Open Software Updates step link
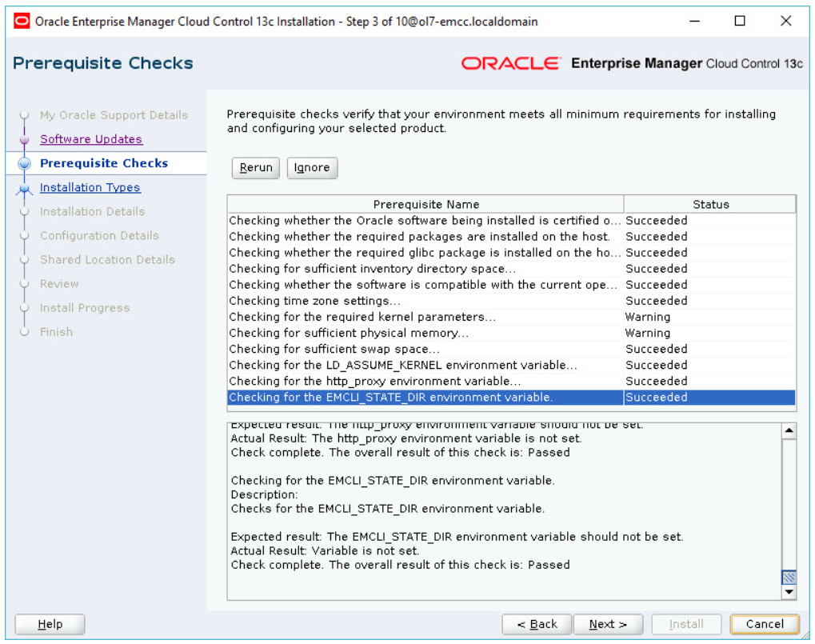Screen dimensions: 815x644 [x=91, y=139]
